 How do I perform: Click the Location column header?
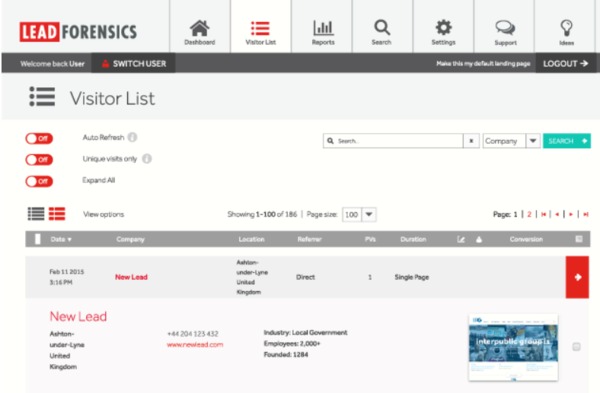coord(251,239)
